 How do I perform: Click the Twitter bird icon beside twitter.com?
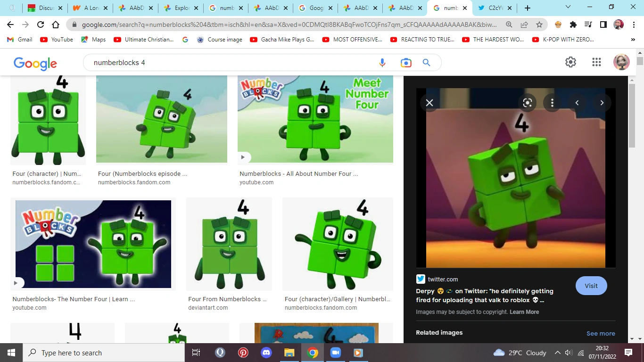420,279
